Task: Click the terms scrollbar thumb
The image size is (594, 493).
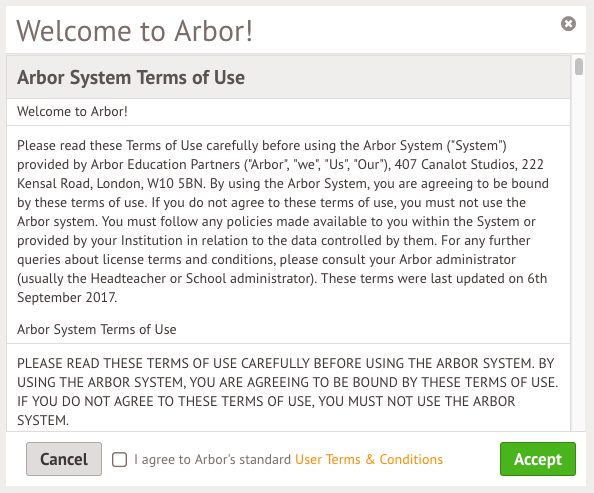Action: tap(578, 67)
